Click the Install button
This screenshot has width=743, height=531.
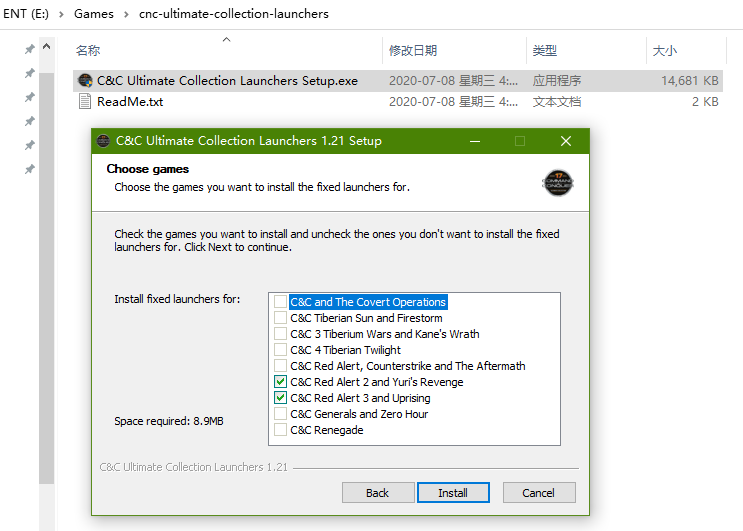453,493
